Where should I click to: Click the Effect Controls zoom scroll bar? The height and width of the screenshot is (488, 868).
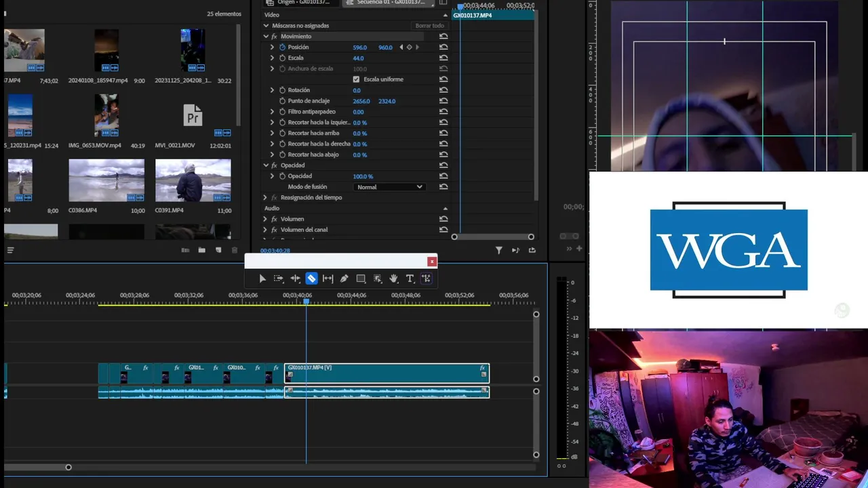493,237
